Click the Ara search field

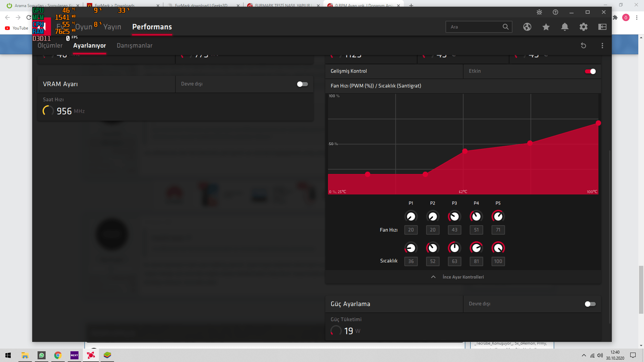point(473,27)
